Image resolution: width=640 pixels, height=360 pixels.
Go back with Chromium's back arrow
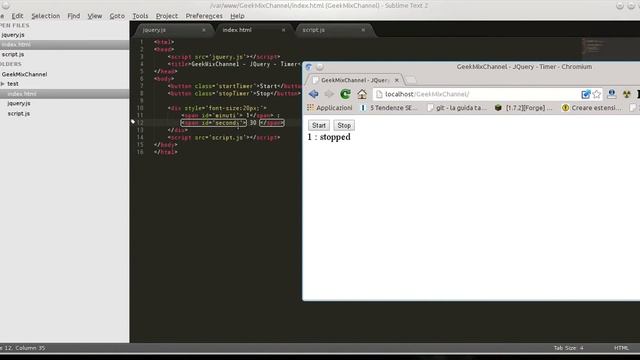click(x=313, y=94)
